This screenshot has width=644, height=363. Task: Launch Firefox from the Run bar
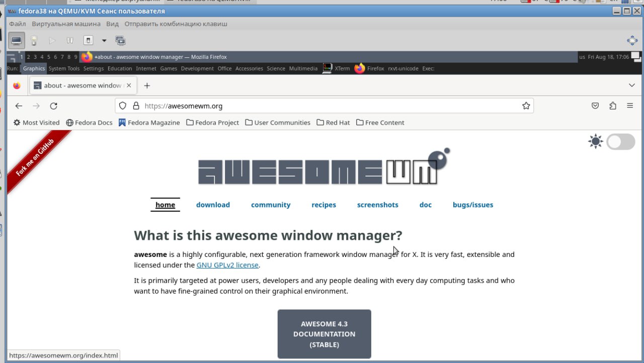[x=369, y=68]
